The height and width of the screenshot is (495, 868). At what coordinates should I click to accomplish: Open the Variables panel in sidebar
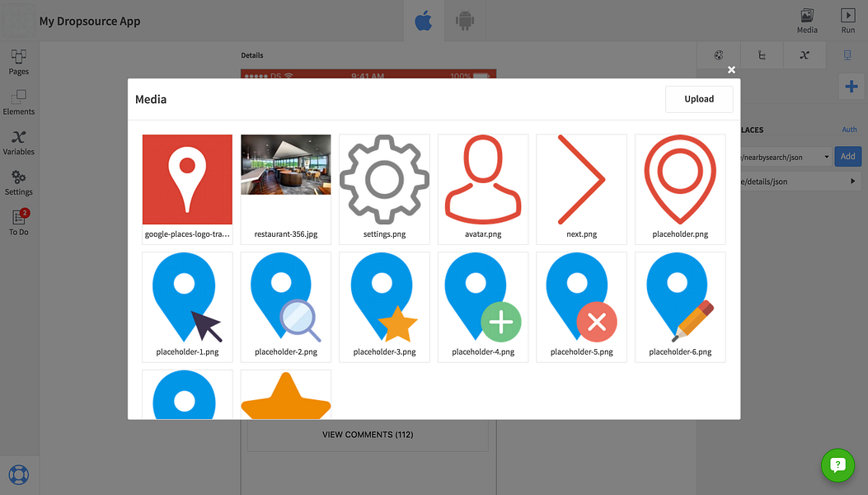coord(19,143)
